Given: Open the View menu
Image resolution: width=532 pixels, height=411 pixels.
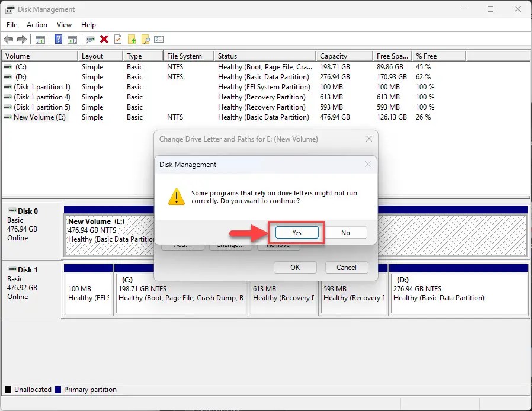Looking at the screenshot, I should pyautogui.click(x=64, y=25).
